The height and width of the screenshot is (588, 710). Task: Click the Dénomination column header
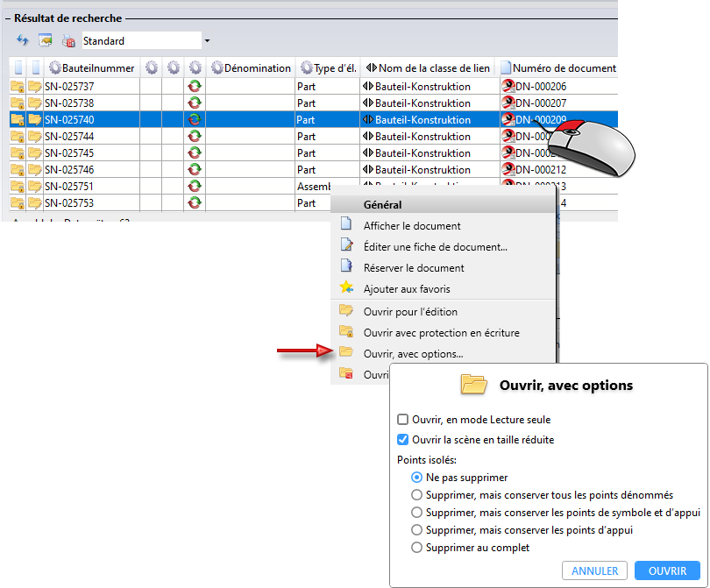point(251,67)
